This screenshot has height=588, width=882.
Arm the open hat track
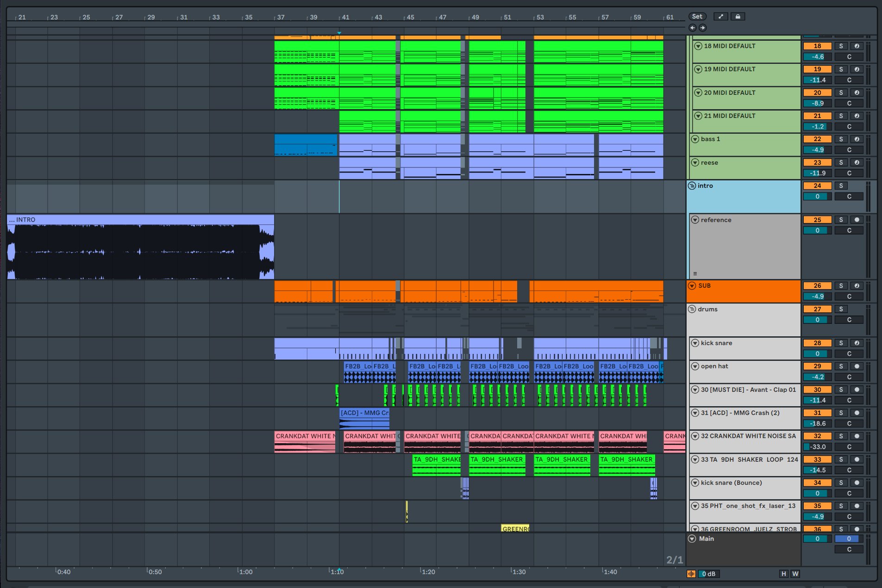(x=857, y=366)
